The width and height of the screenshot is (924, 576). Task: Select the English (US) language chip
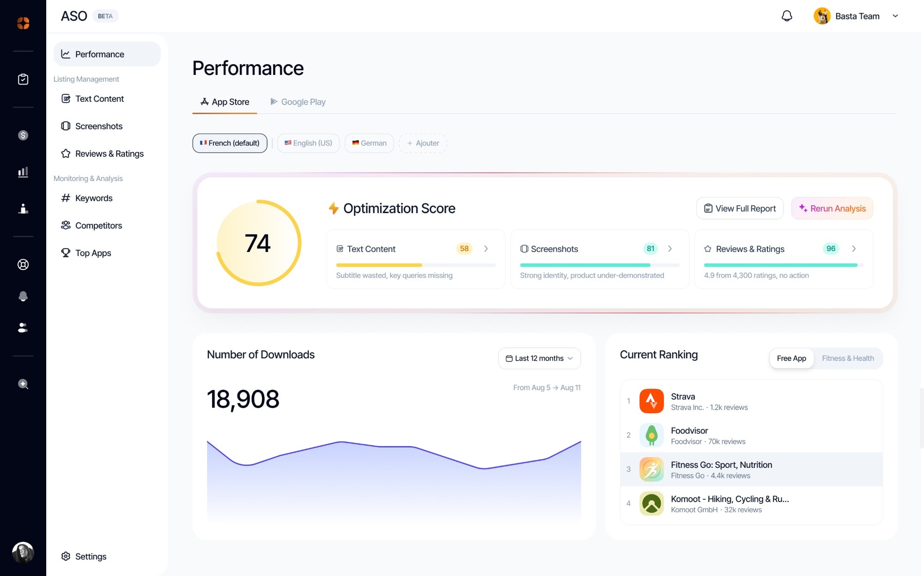coord(308,143)
